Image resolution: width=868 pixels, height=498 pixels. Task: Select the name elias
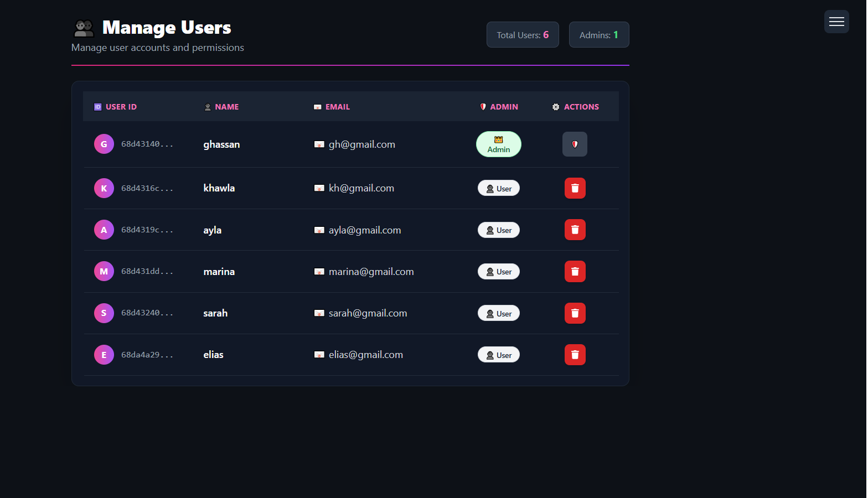pos(213,355)
